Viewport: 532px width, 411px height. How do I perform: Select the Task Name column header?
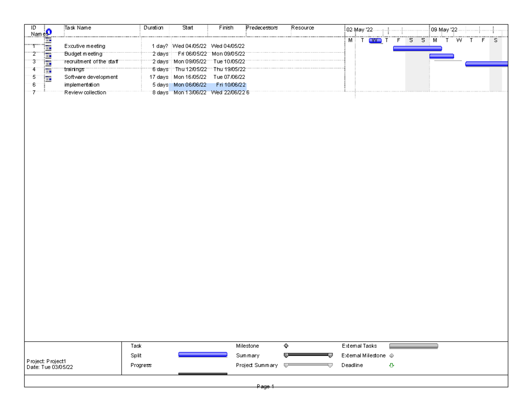point(78,28)
